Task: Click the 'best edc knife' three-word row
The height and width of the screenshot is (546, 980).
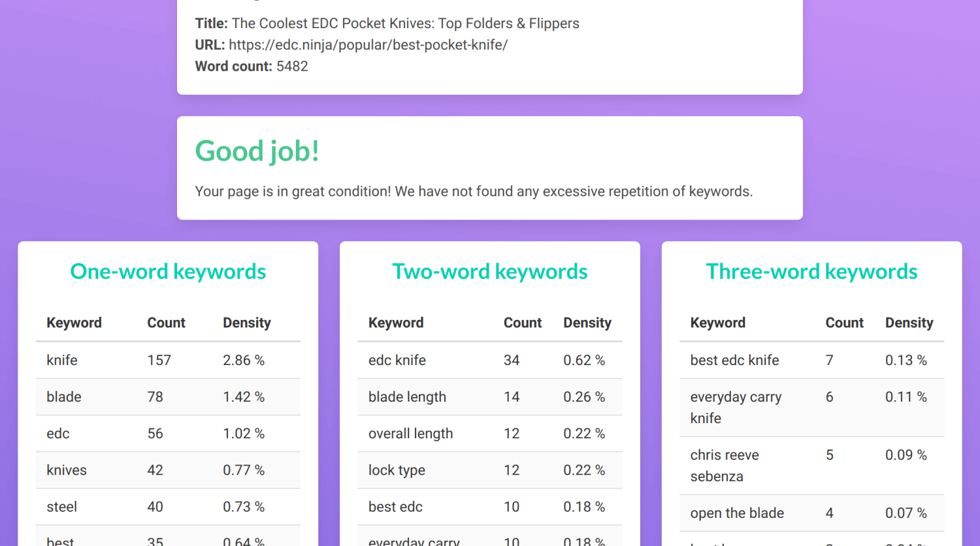Action: [811, 360]
